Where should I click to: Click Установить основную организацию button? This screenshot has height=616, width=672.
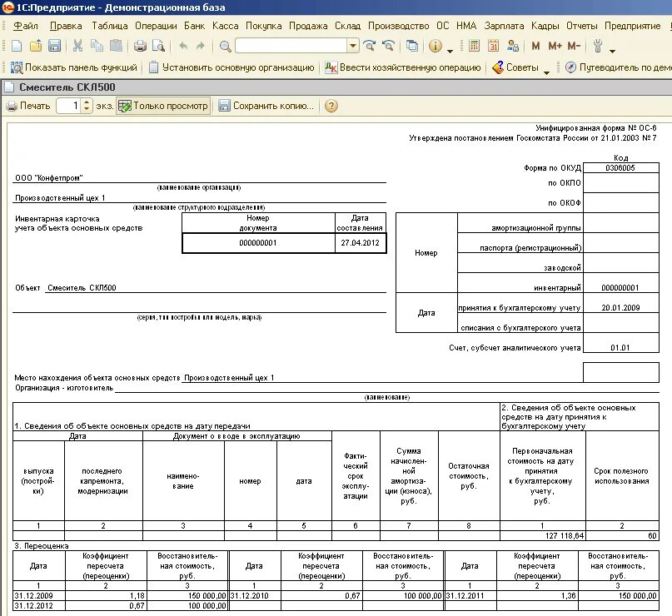click(x=231, y=67)
